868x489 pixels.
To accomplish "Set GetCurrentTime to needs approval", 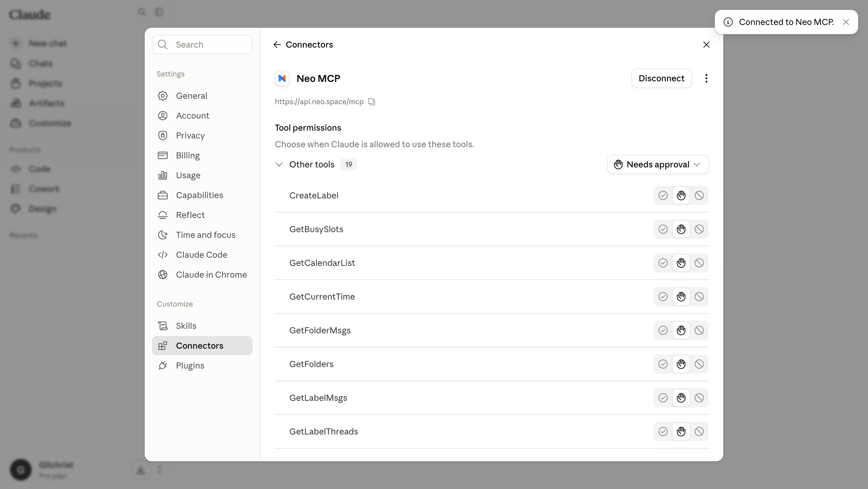I will 681,297.
